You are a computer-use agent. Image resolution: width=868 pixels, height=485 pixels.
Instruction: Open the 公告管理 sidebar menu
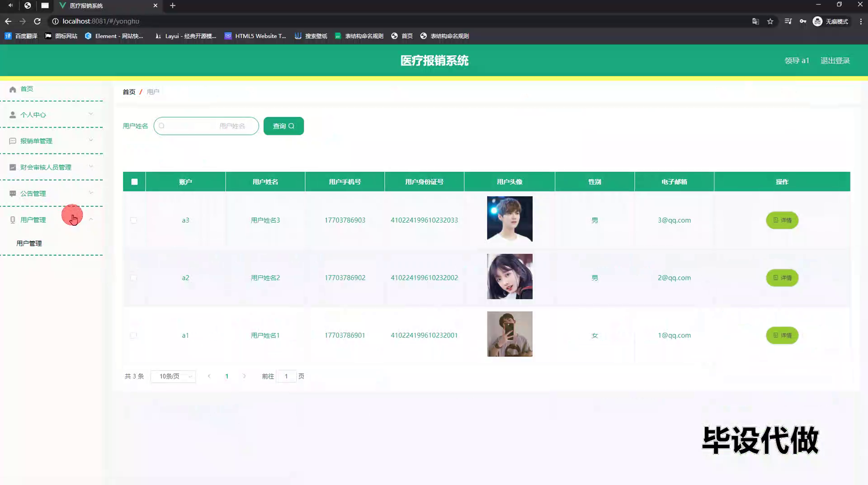click(52, 194)
